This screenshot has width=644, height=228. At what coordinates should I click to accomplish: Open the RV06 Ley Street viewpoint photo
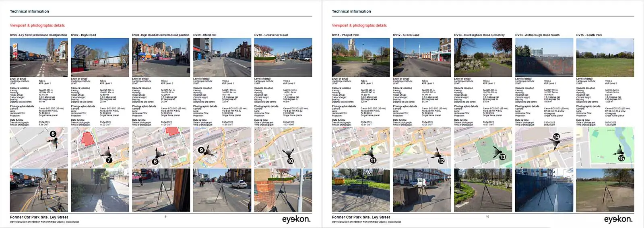[x=39, y=58]
